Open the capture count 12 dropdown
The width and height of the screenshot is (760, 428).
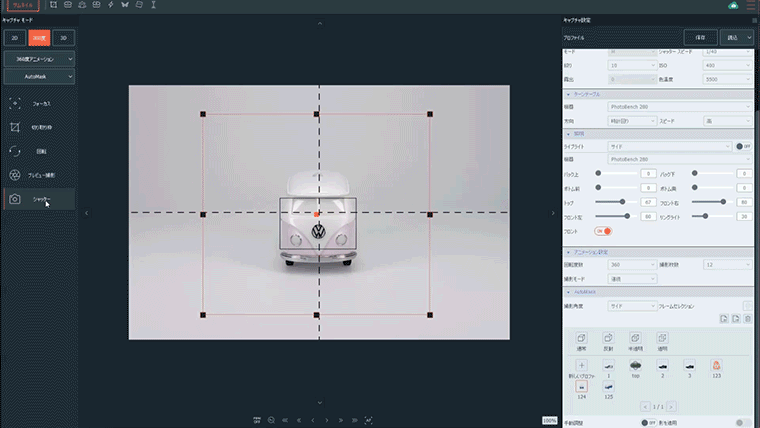point(727,265)
